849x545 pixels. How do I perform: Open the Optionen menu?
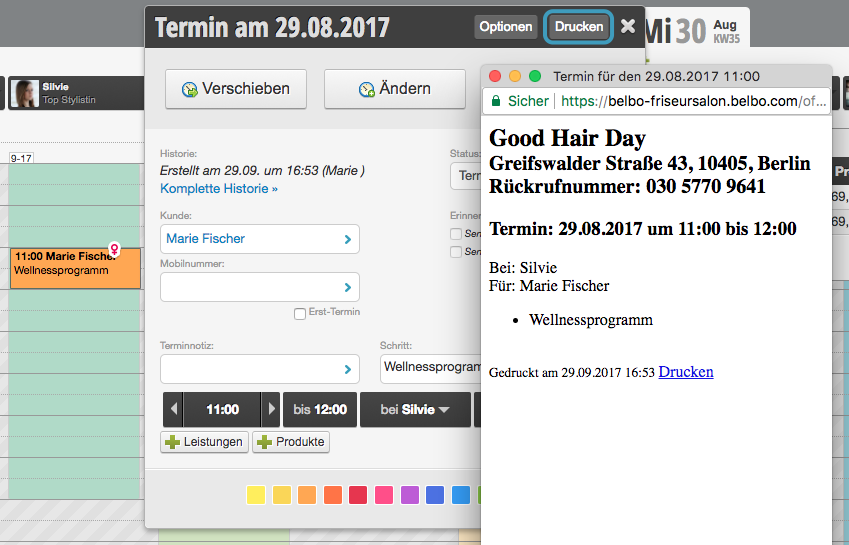[x=506, y=27]
